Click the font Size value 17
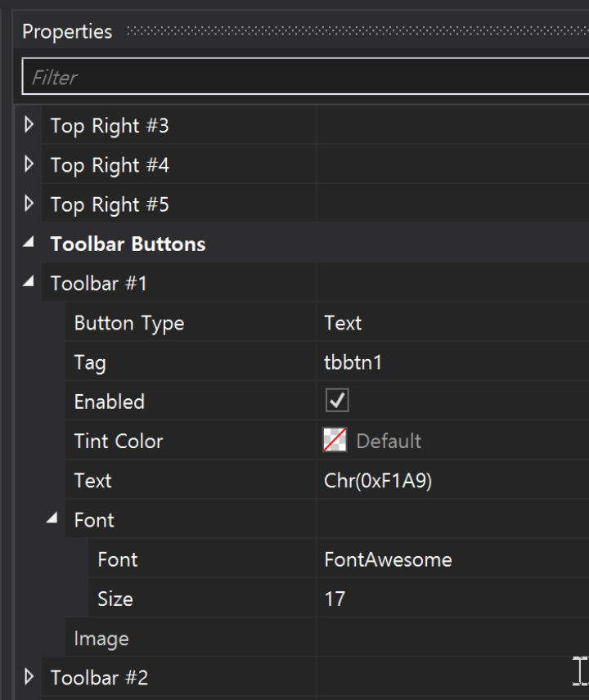Screen dimensions: 589x700 tap(335, 599)
